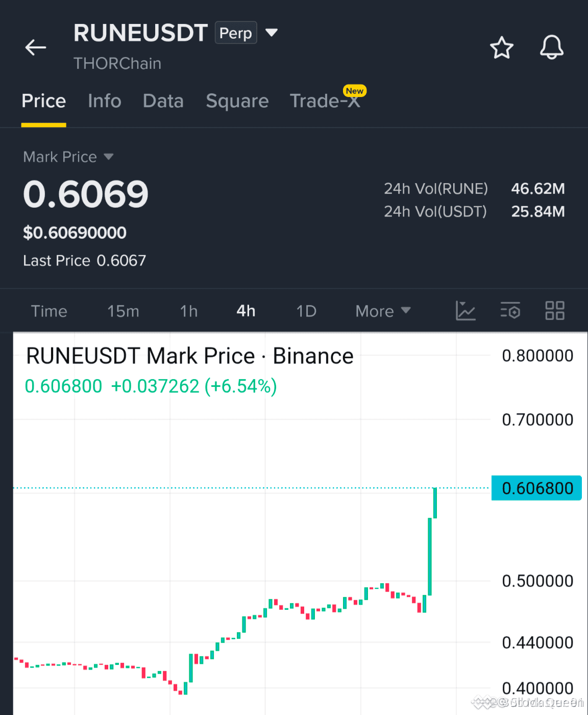Click the 0.700000 price axis label
588x715 pixels.
point(537,420)
